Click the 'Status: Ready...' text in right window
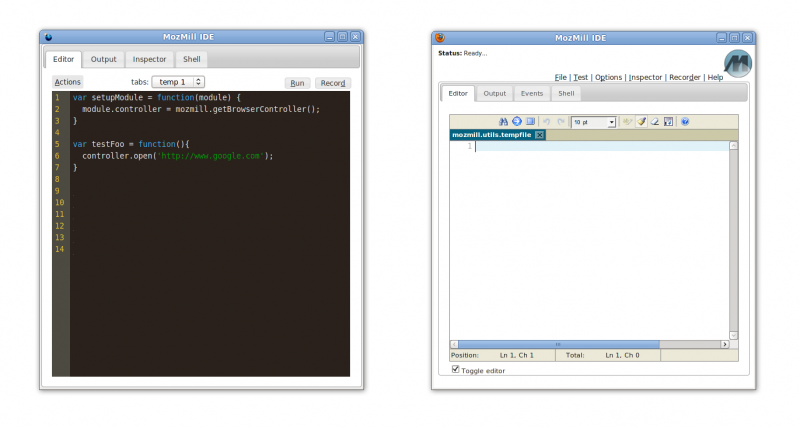 (x=462, y=53)
